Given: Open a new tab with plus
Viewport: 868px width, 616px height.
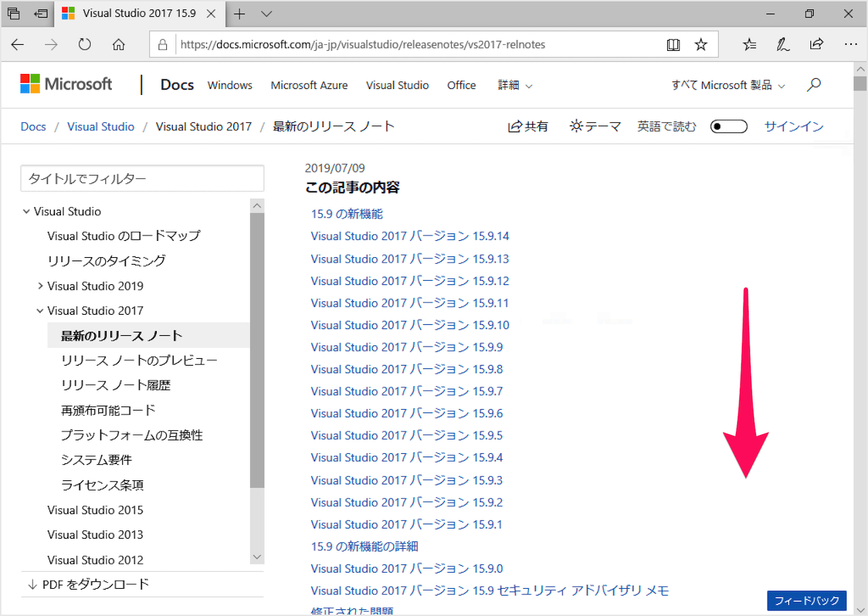Looking at the screenshot, I should [239, 13].
